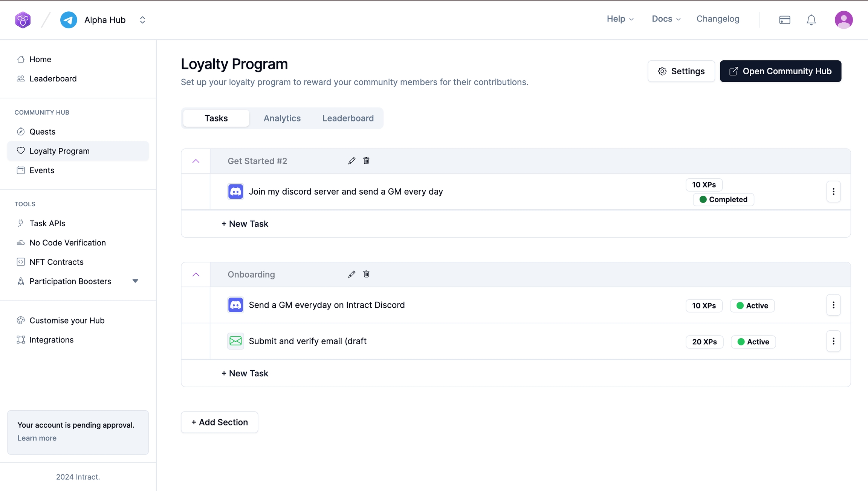Click the Open Community Hub button

point(780,71)
